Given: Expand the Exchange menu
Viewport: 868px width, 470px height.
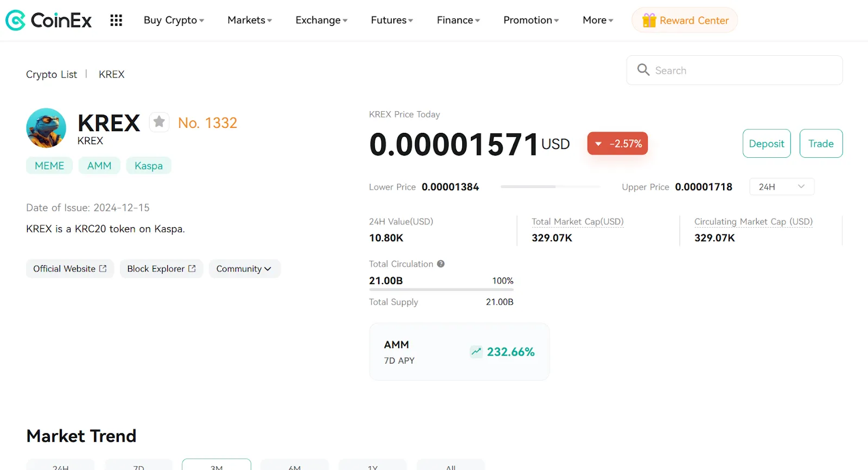Looking at the screenshot, I should 321,20.
